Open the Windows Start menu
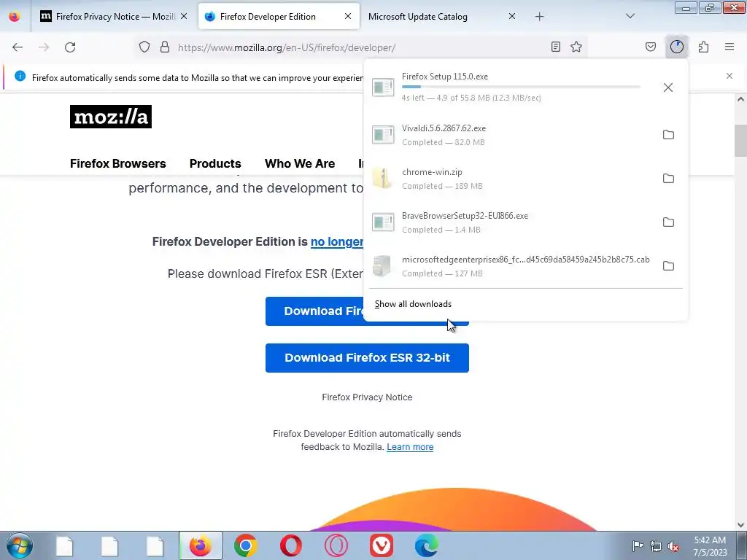 click(20, 545)
